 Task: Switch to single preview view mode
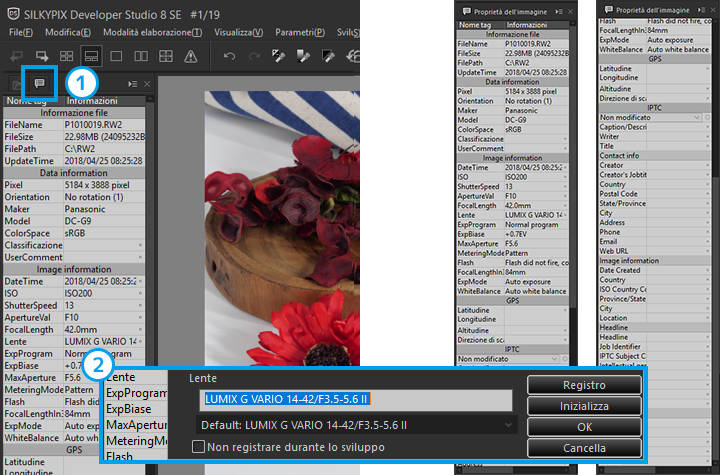(116, 57)
